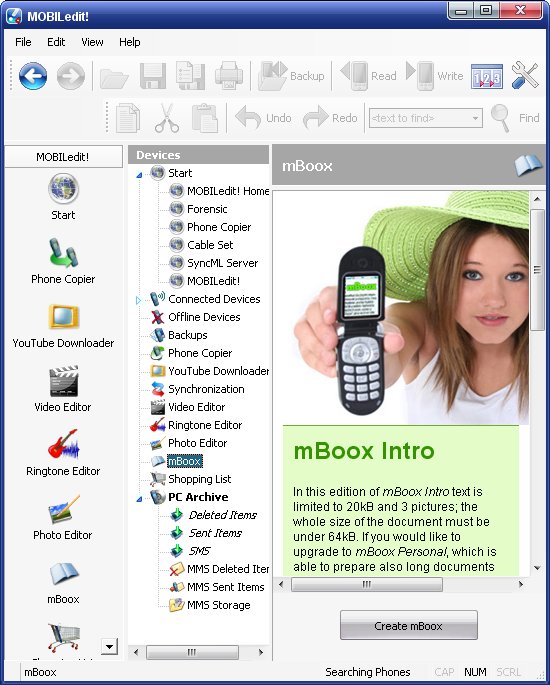Click the mBoox Intro heading
Screen dimensions: 550x685
coord(364,451)
